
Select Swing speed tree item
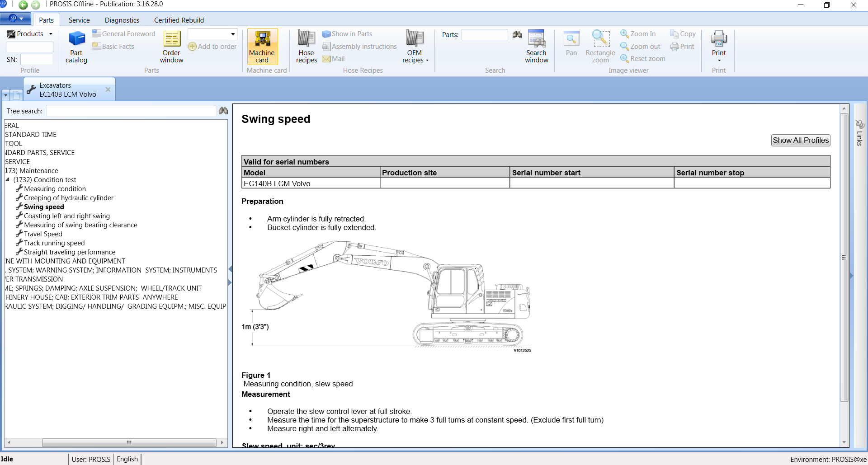click(x=44, y=207)
